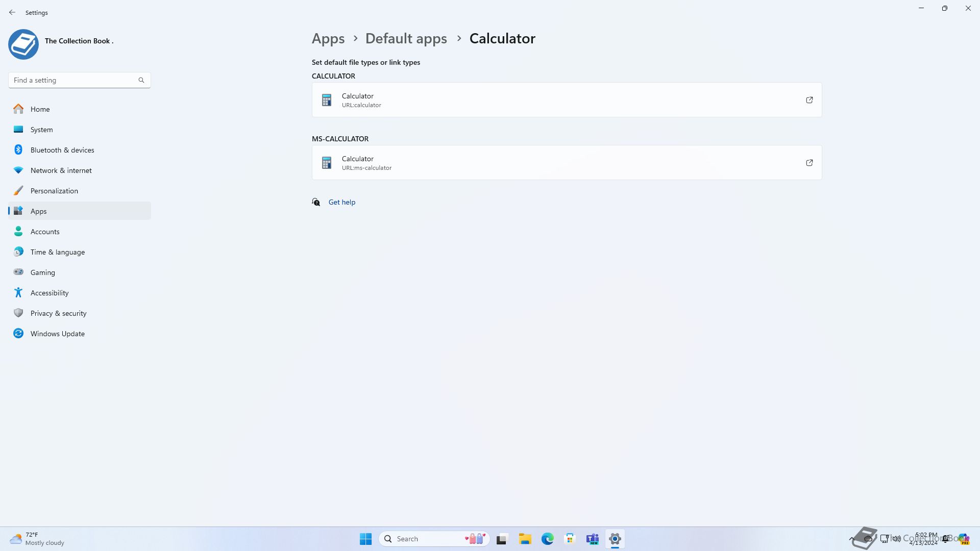
Task: Click the CALCULATOR section heading
Action: [x=333, y=76]
